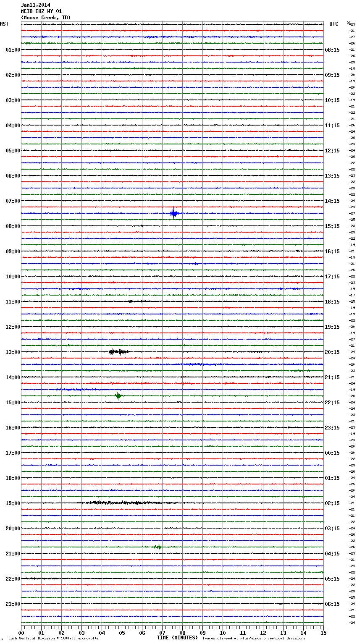
Task: Click the 05:15 UTC time label
Action: pyautogui.click(x=332, y=579)
